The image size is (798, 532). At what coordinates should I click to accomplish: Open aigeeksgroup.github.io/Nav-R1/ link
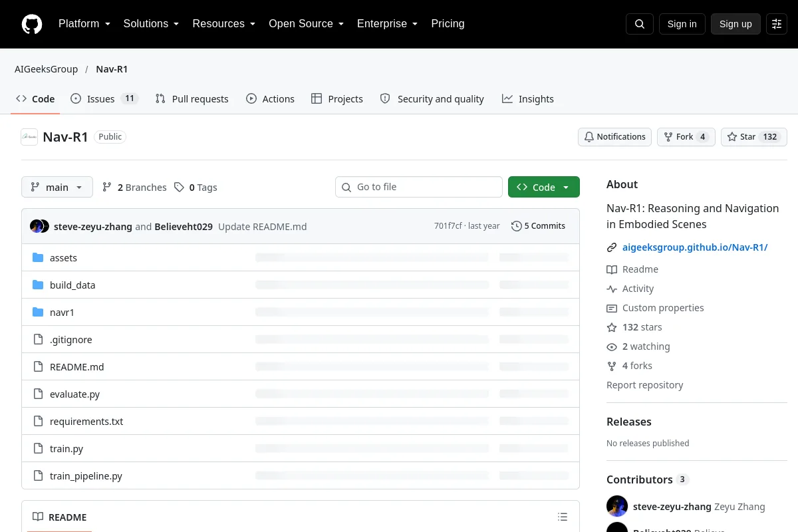click(695, 247)
